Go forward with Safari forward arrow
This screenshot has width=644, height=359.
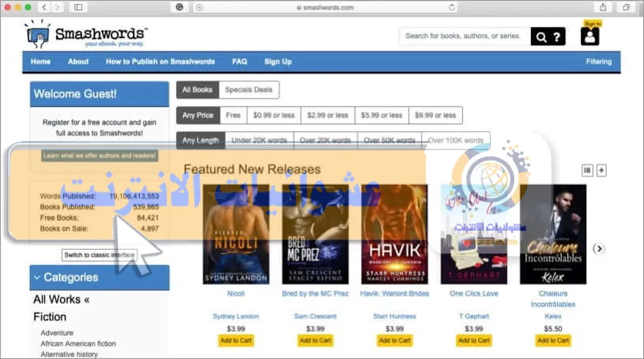(x=57, y=7)
